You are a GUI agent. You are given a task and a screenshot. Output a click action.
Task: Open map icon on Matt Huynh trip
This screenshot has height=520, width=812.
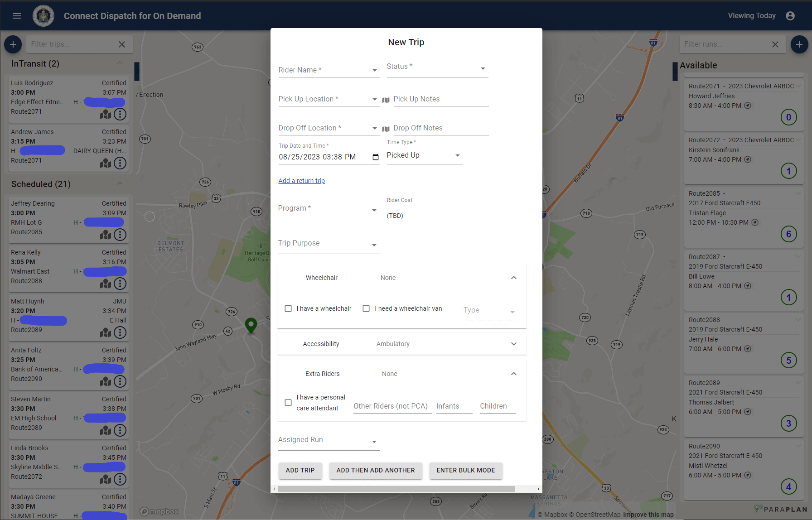tap(106, 332)
